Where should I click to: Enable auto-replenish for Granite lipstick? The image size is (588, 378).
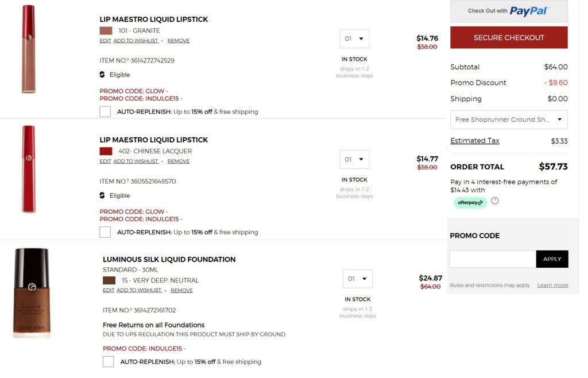(x=105, y=111)
